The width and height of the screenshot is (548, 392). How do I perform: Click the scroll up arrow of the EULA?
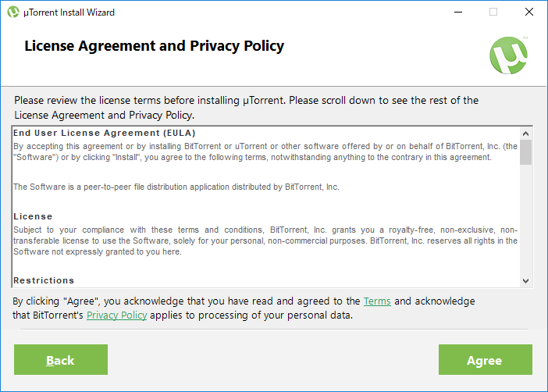point(525,134)
